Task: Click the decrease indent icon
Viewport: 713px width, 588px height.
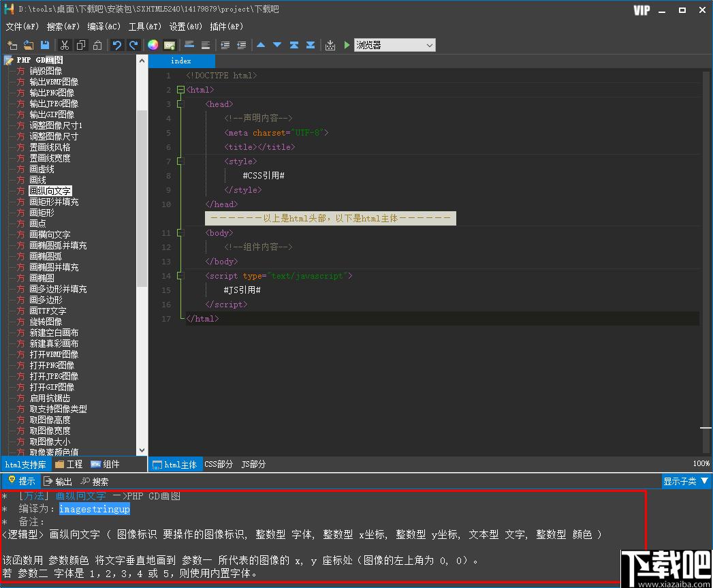Action: [242, 45]
